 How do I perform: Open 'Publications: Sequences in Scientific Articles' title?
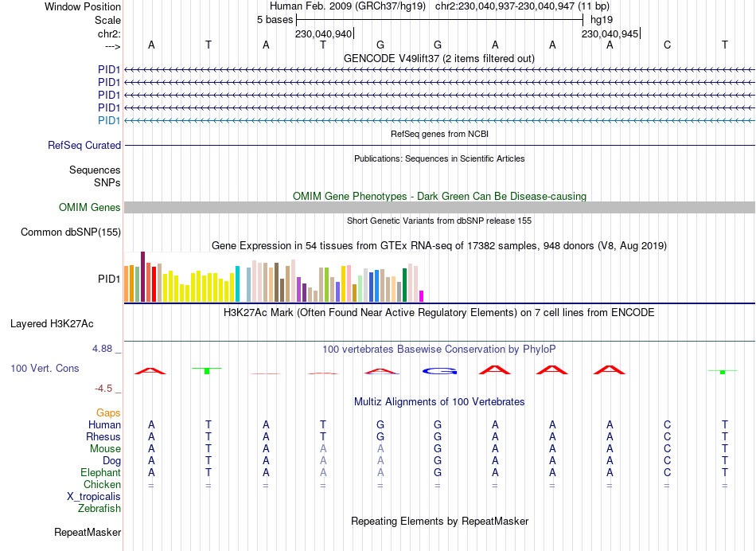[439, 158]
